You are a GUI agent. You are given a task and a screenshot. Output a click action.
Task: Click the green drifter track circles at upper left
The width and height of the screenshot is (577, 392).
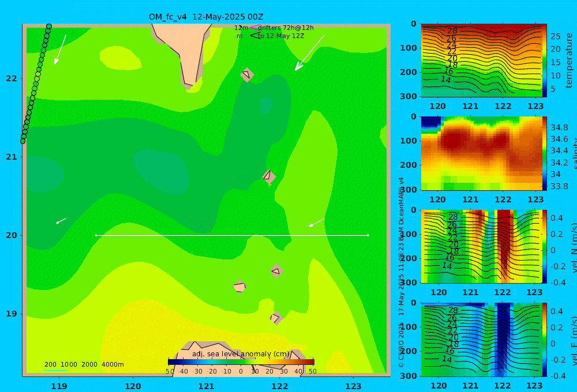[36, 84]
